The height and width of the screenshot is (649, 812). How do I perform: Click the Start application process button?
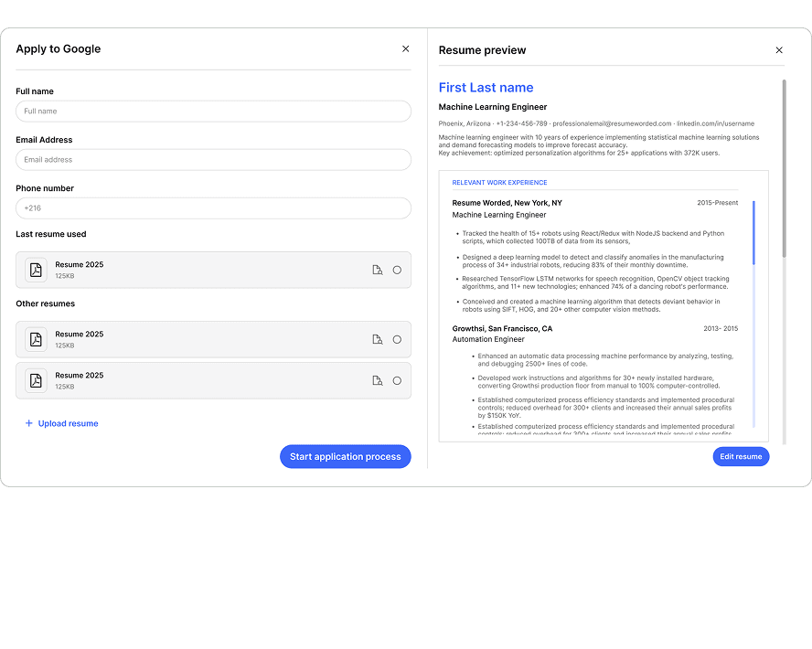(x=346, y=456)
